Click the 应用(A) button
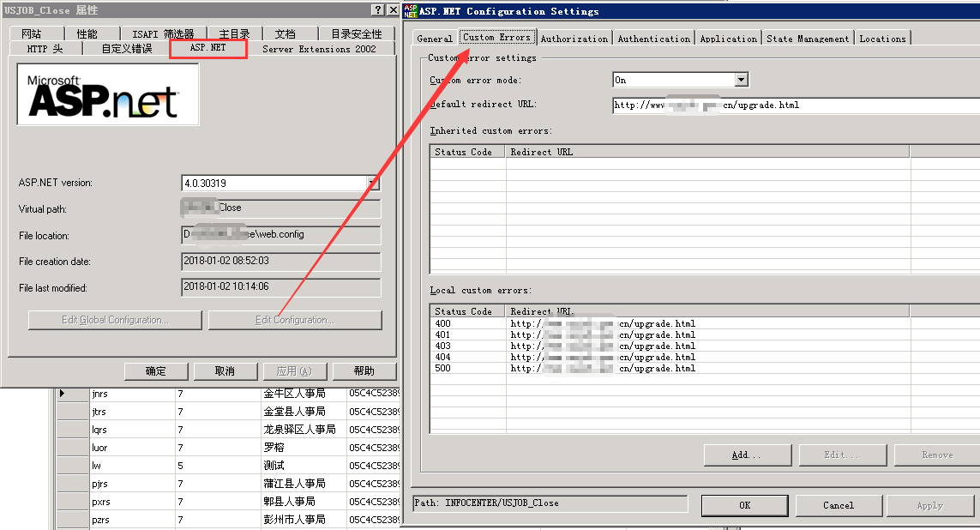This screenshot has width=980, height=530. point(294,371)
